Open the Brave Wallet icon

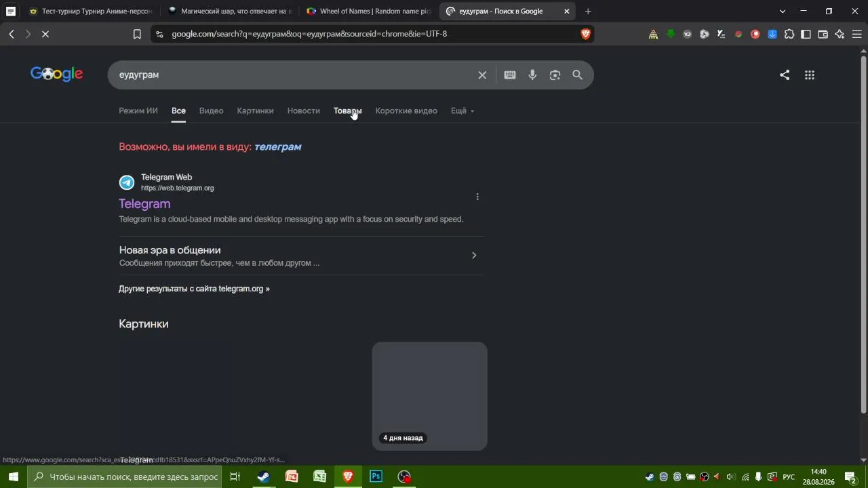point(823,34)
